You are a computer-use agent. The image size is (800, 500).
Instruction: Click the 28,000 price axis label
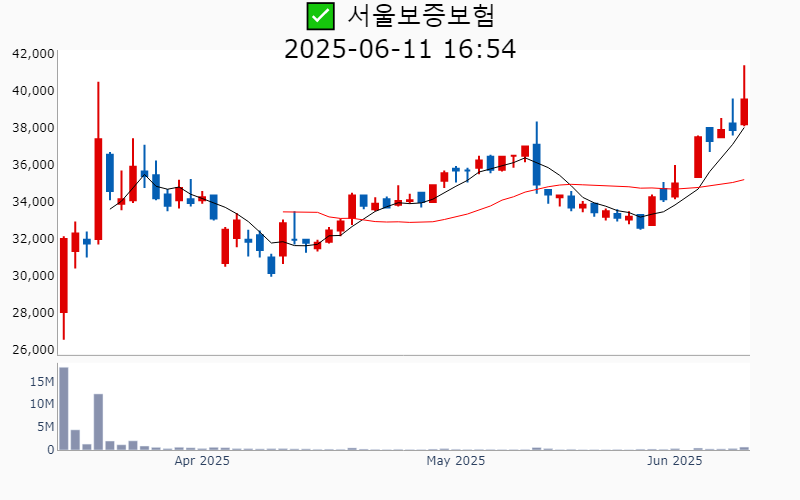[x=33, y=313]
